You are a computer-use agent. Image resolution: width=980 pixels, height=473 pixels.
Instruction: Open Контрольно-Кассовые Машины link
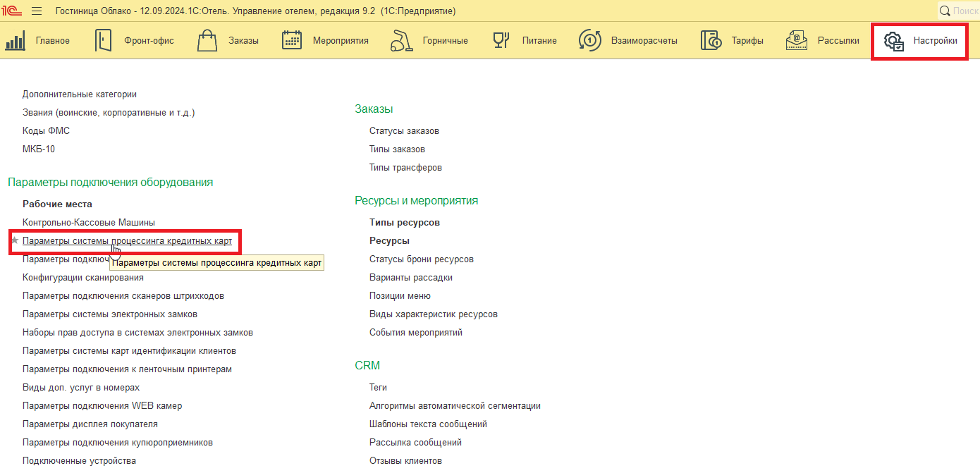pos(89,222)
